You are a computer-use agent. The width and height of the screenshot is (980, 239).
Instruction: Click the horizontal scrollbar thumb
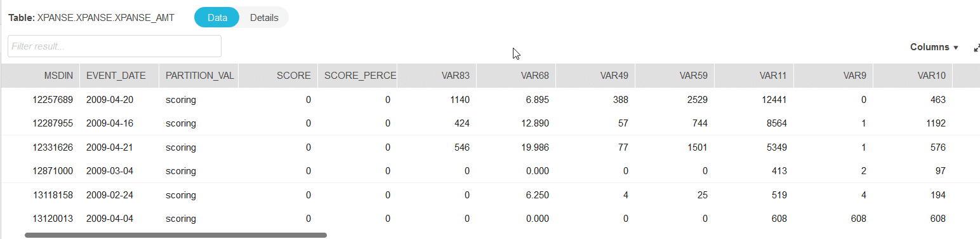(x=176, y=235)
